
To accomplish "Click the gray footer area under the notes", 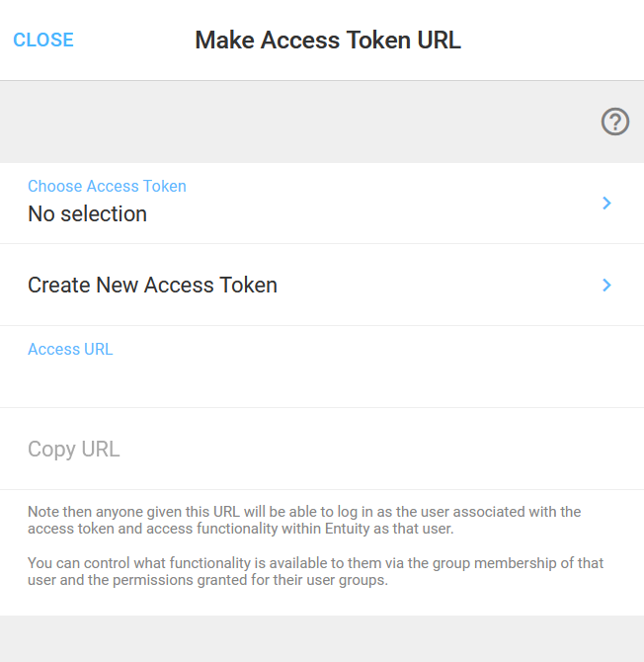I will (322, 638).
